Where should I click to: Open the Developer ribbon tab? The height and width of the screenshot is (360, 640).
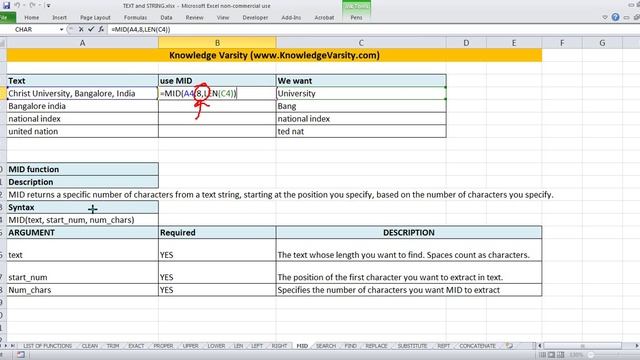[255, 18]
